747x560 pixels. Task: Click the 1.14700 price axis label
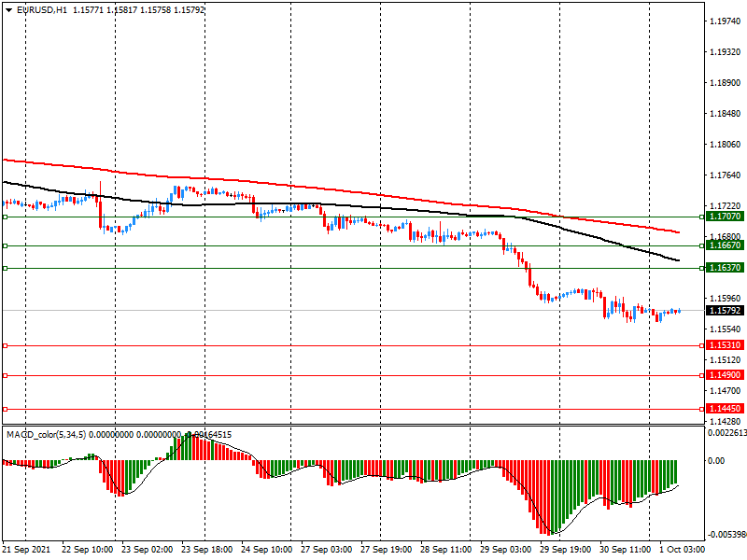point(726,391)
